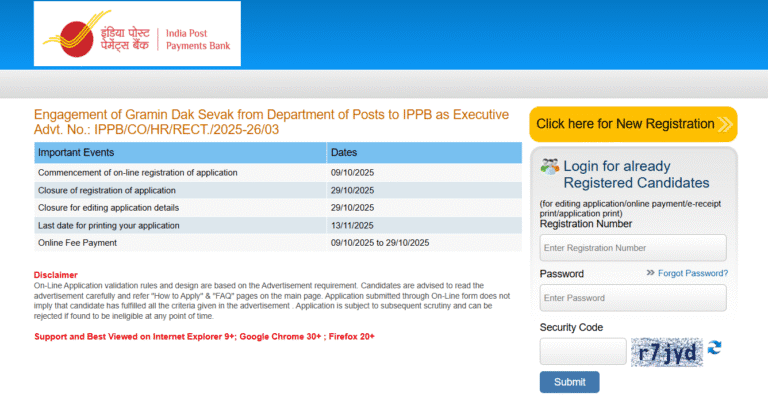Refresh the security code captcha
The image size is (768, 408).
click(x=715, y=349)
